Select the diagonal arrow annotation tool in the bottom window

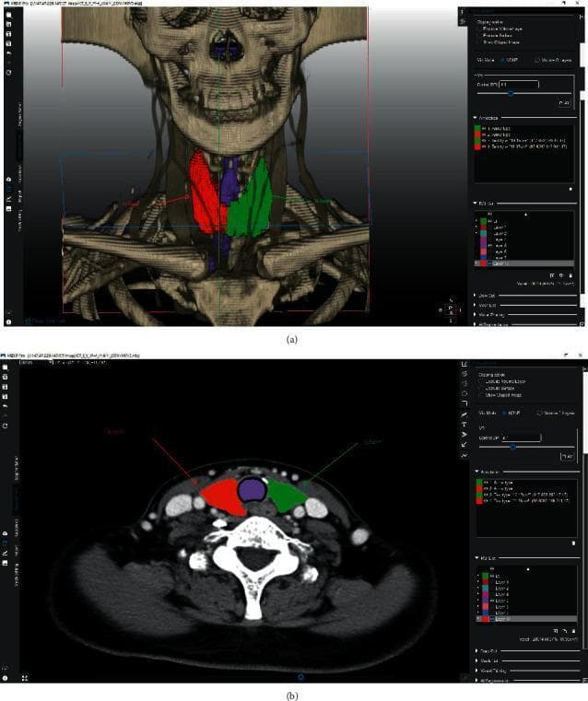point(465,444)
